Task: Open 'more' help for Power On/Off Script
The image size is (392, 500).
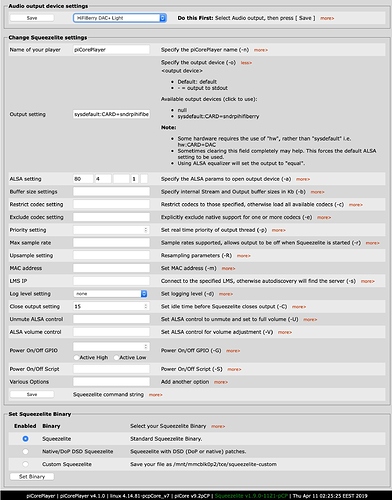Action: 234,370
